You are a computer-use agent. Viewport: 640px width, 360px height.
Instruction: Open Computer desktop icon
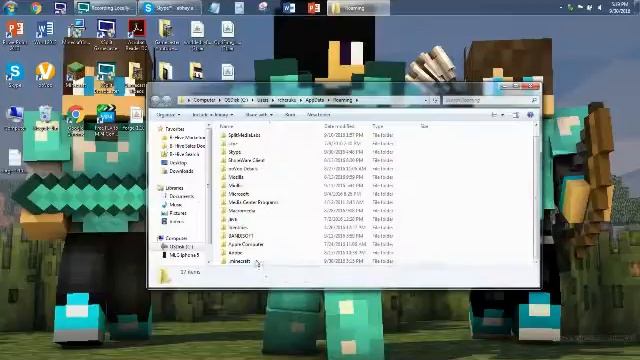pos(15,118)
